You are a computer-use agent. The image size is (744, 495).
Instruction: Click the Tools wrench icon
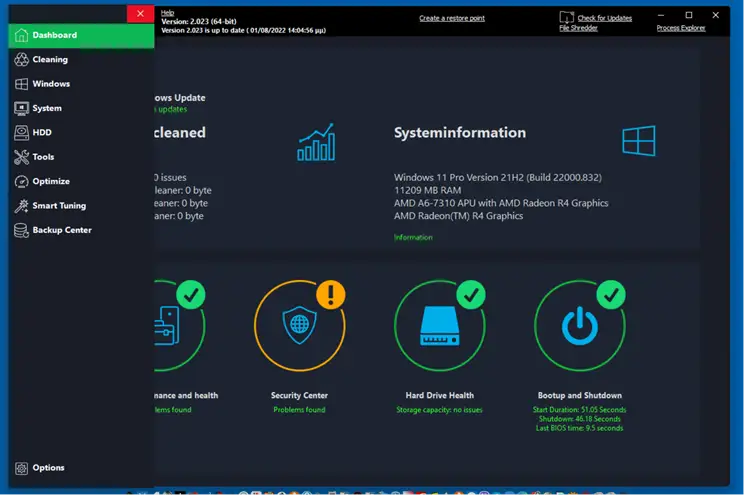21,157
